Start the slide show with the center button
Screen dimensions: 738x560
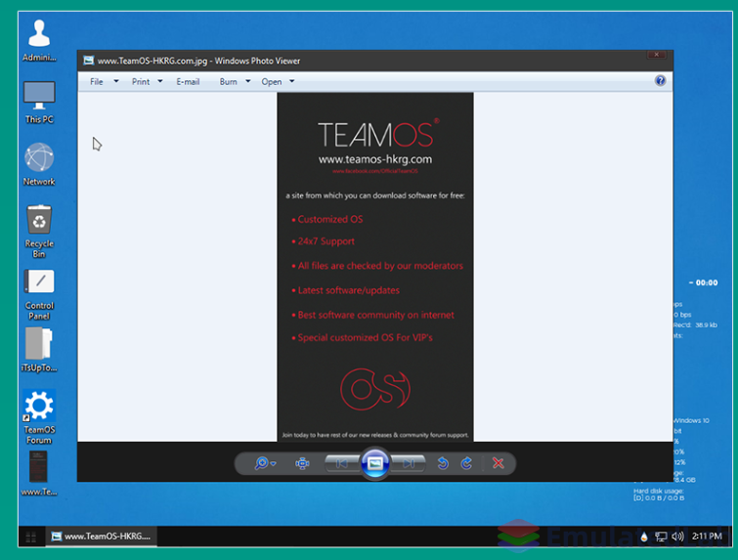[x=375, y=463]
